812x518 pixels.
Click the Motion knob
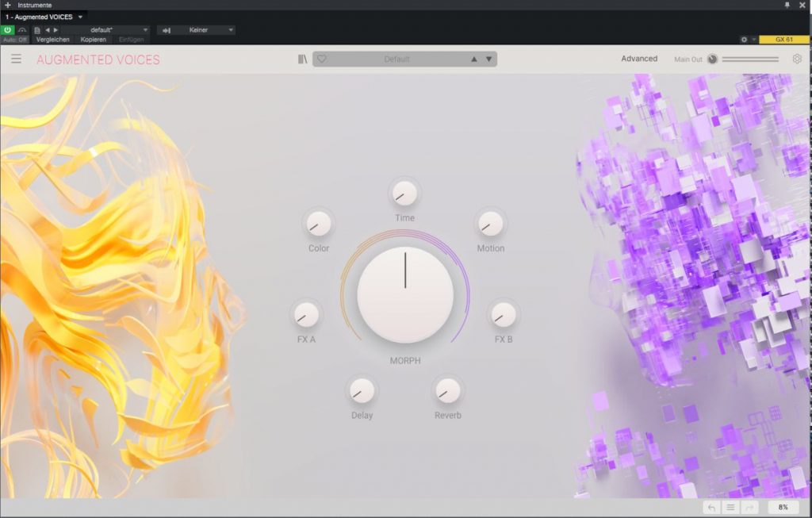tap(490, 224)
